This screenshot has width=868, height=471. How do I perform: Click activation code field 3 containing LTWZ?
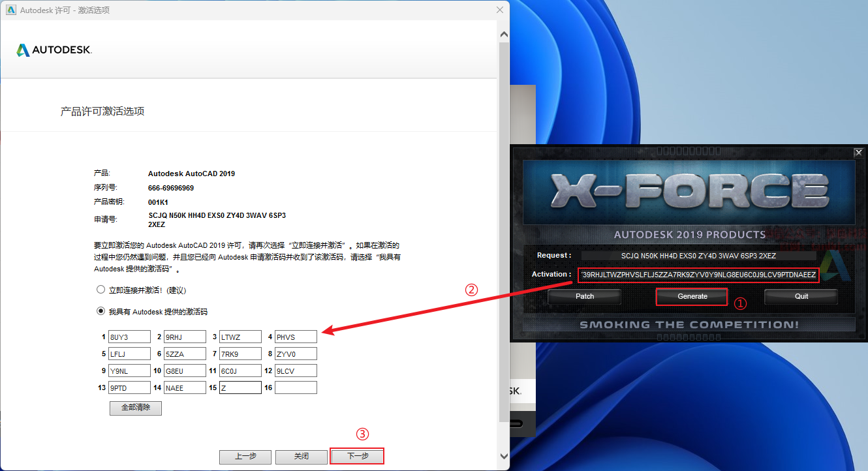(x=240, y=337)
